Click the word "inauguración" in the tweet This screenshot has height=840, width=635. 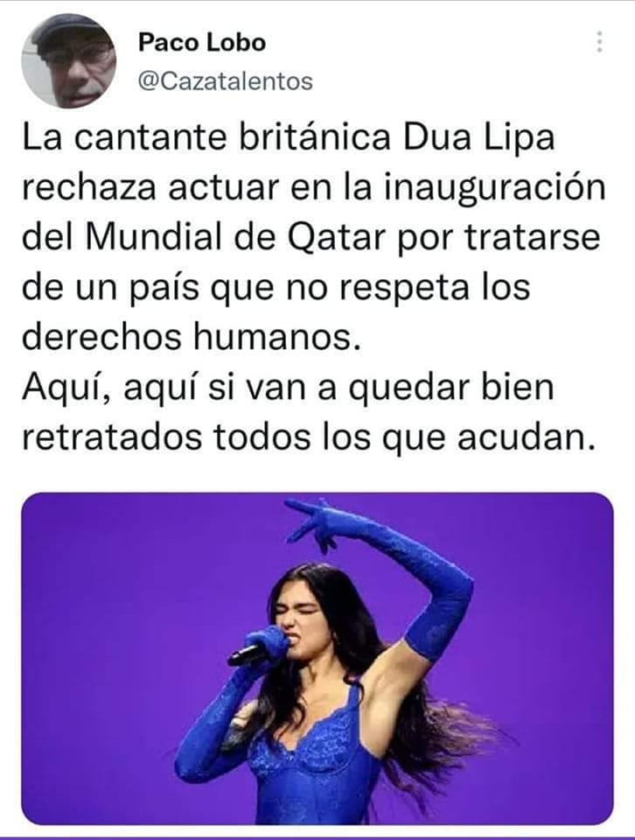click(x=494, y=189)
